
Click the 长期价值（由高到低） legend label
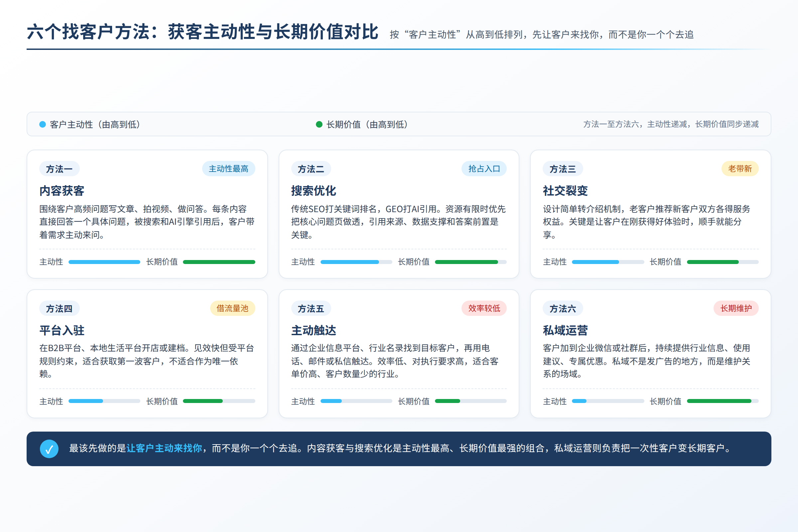coord(367,124)
